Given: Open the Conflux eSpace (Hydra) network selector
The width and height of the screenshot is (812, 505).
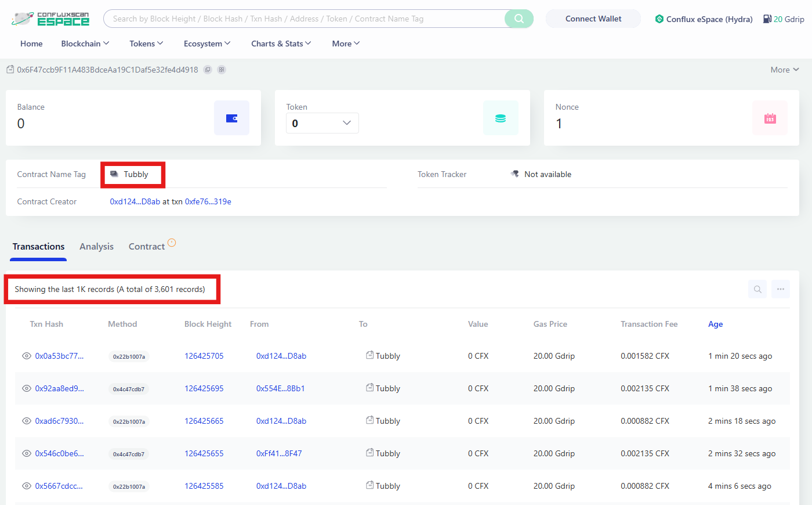Looking at the screenshot, I should coord(704,19).
